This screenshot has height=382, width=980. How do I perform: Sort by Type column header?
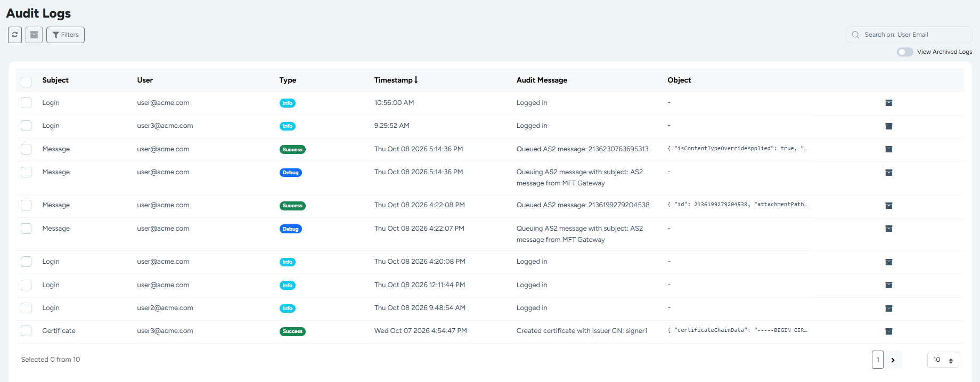coord(288,80)
